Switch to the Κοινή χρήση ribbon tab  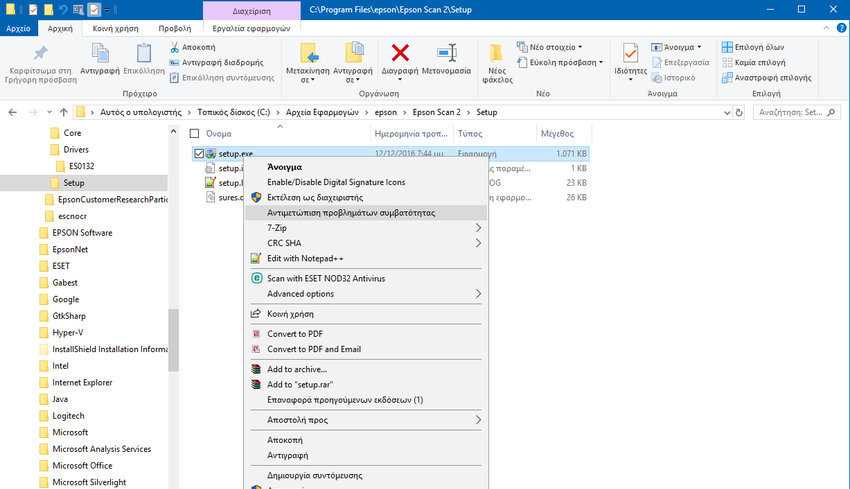[x=115, y=28]
